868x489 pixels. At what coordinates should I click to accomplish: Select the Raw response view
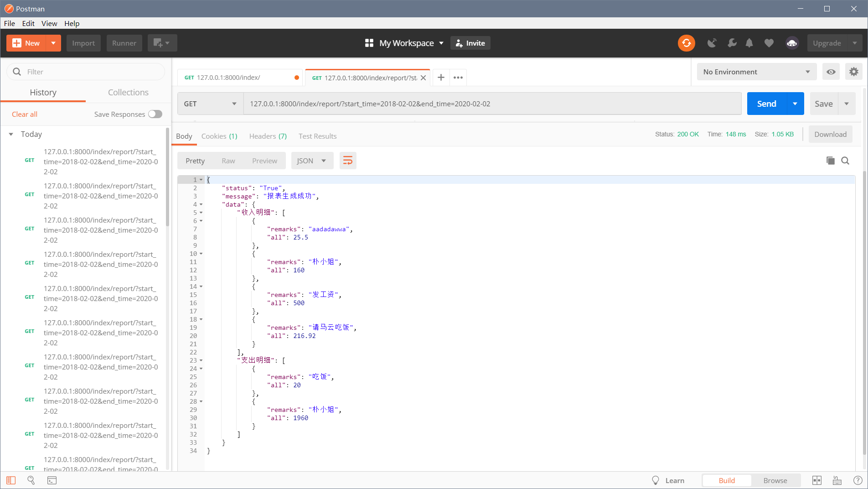[x=228, y=161]
